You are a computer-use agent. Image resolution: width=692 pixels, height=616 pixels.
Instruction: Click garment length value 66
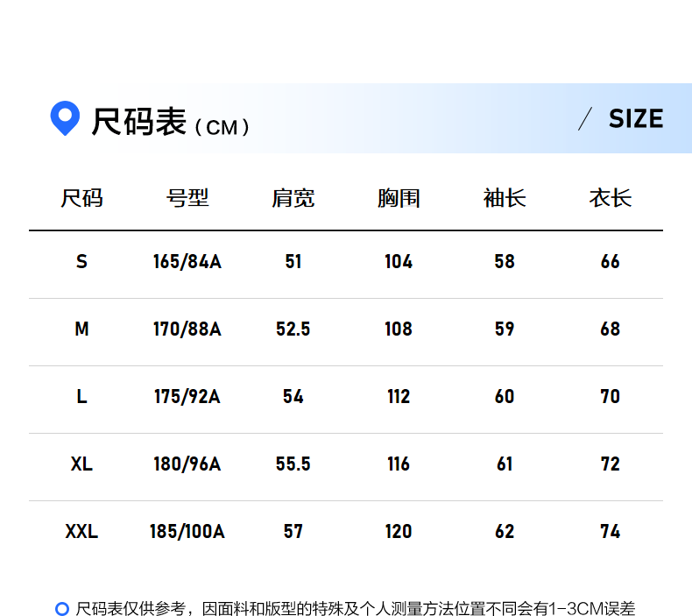[611, 261]
